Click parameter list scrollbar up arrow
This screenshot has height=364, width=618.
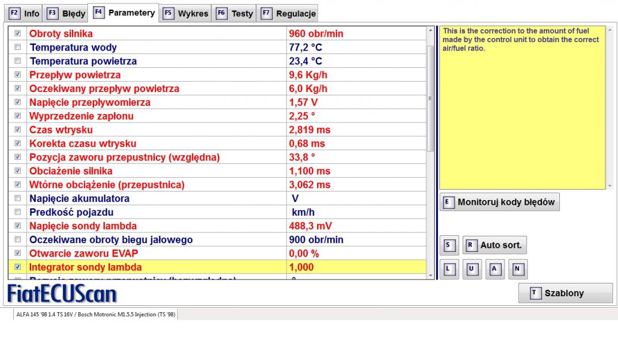click(x=430, y=30)
